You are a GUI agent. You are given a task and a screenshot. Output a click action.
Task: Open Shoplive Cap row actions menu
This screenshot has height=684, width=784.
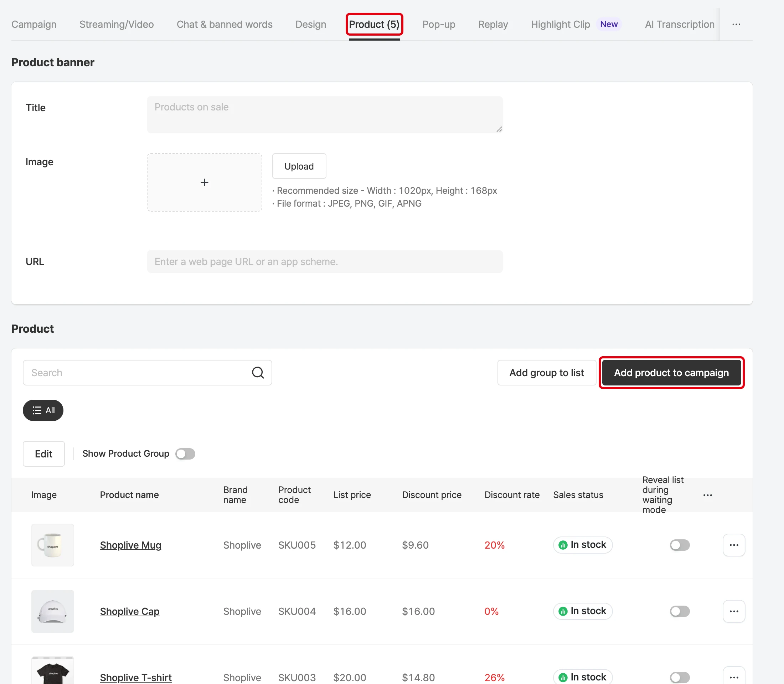point(734,611)
